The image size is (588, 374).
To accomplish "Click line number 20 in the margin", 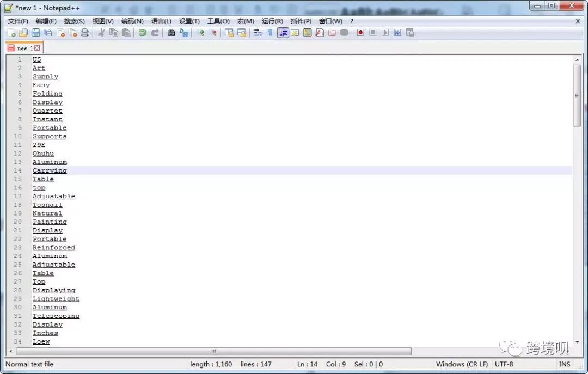I will (x=17, y=222).
